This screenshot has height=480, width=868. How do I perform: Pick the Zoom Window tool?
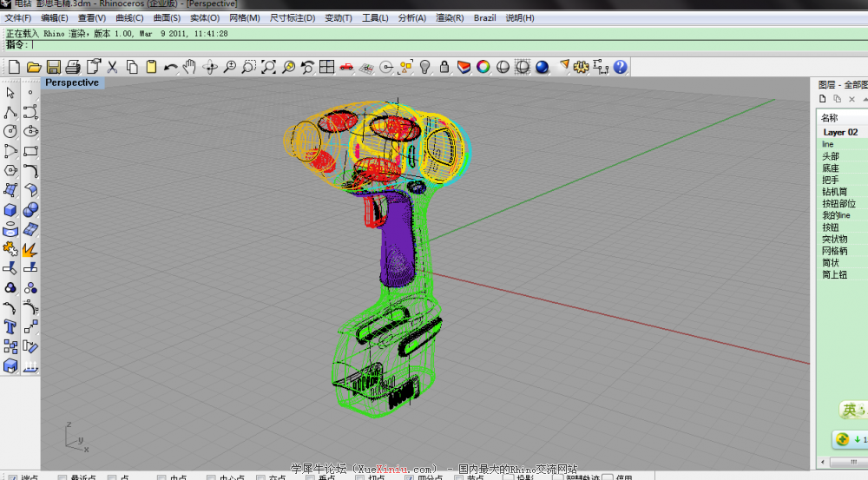coord(248,67)
